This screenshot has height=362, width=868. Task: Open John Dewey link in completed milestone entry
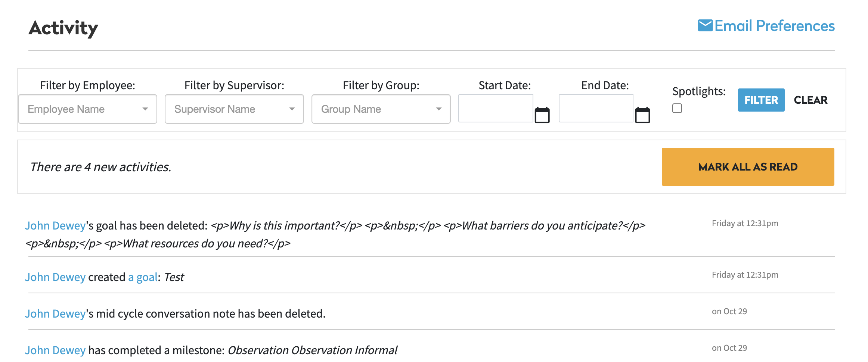(55, 350)
